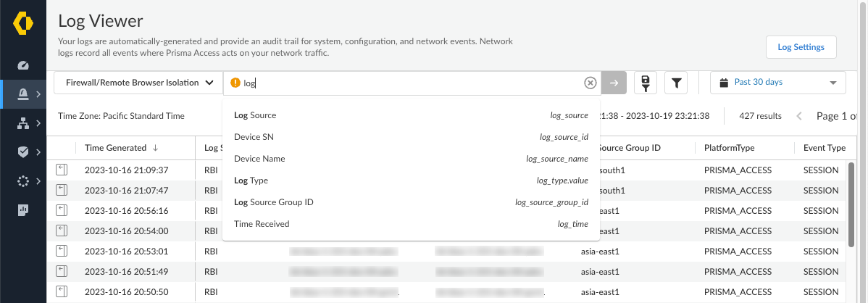Click the arrow to run the query

pos(614,83)
